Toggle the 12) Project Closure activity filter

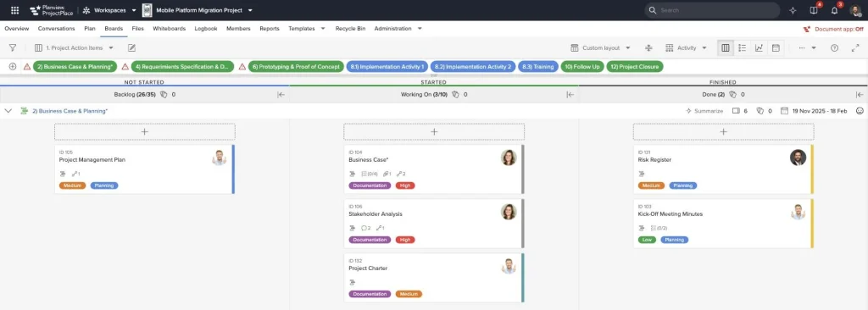(635, 66)
